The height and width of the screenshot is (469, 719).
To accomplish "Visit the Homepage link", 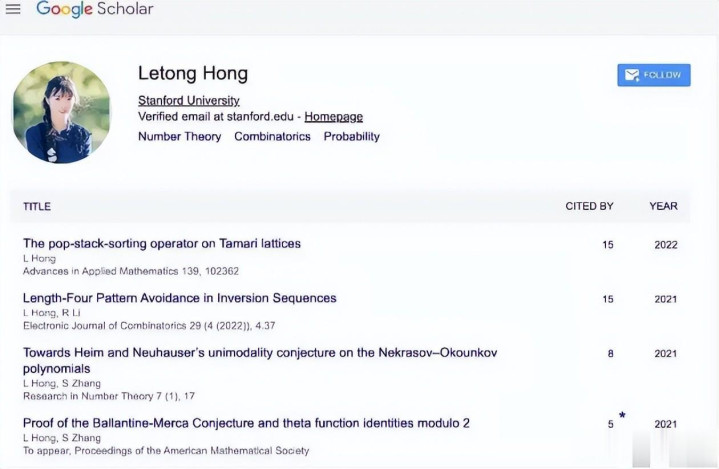I will [333, 117].
